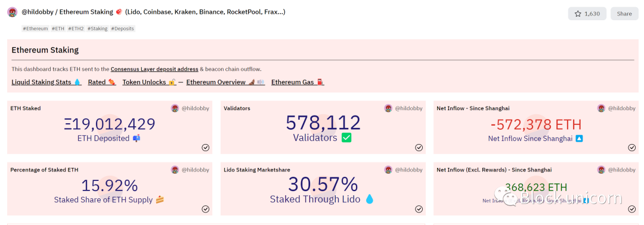Click checkmark icon on Net Inflow Since Shanghai card
Viewport: 644px width, 225px height.
pyautogui.click(x=631, y=148)
